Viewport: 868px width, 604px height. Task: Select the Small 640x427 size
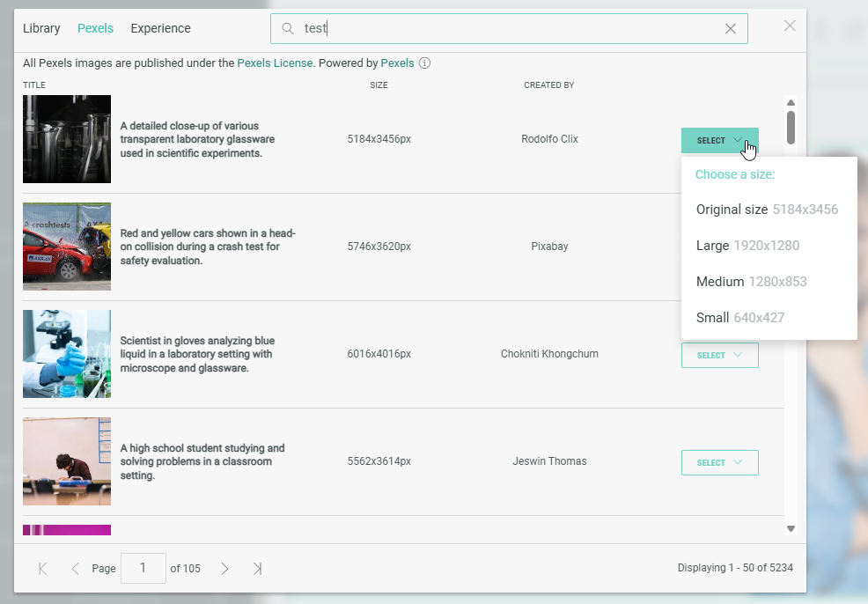[x=739, y=318]
